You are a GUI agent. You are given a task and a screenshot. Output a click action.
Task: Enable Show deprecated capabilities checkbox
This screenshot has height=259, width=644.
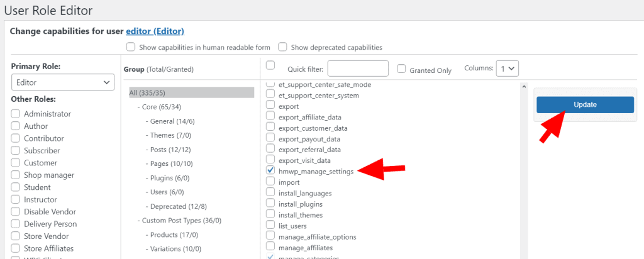pyautogui.click(x=282, y=47)
